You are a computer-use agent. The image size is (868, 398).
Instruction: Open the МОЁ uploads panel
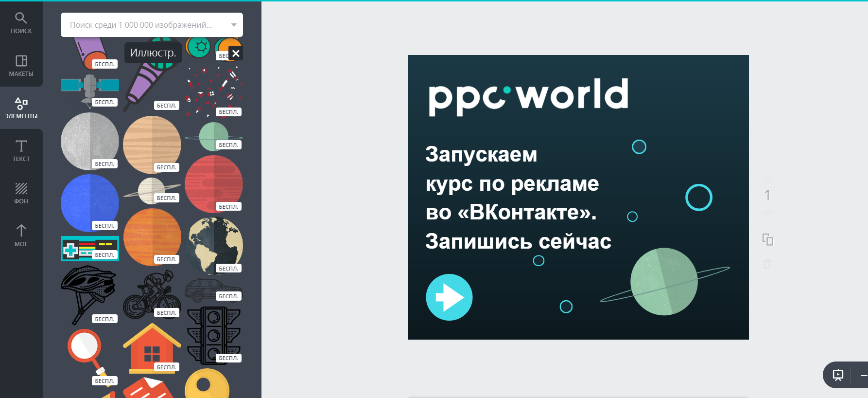[x=21, y=235]
